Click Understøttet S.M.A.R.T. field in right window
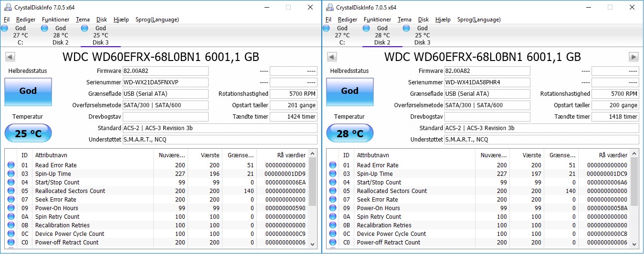This screenshot has width=644, height=254. point(542,140)
